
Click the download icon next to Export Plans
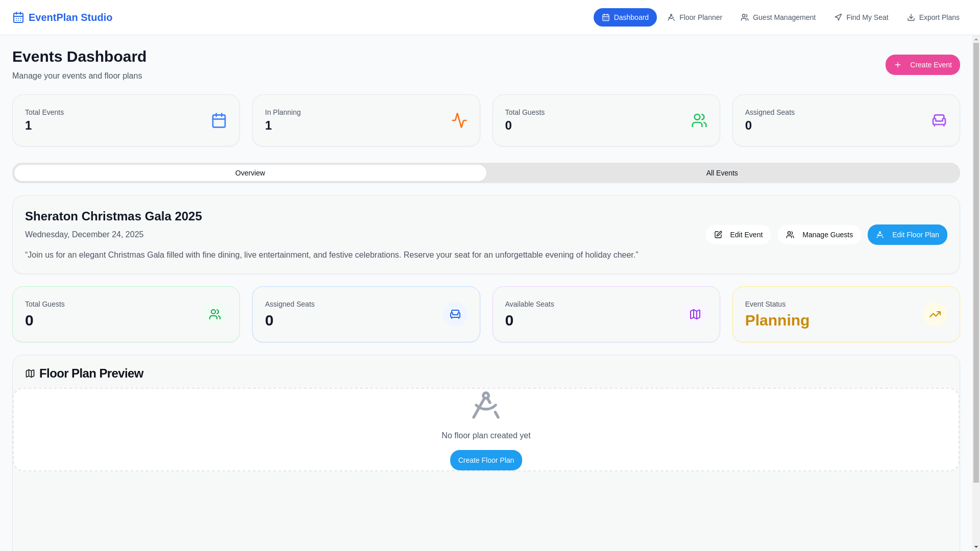[x=911, y=17]
